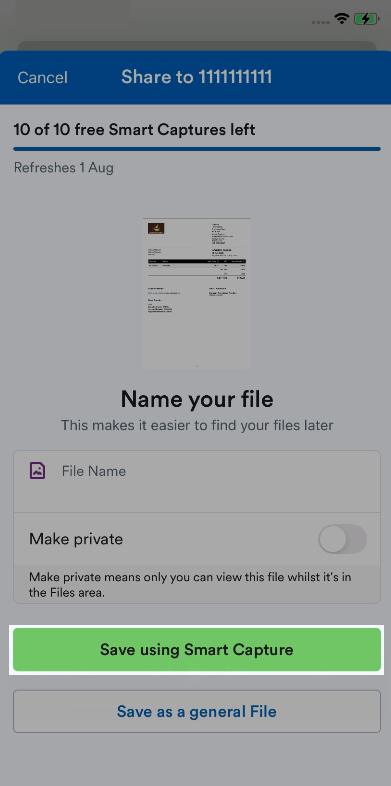Focus the File Name input field
391x786 pixels.
coord(197,481)
